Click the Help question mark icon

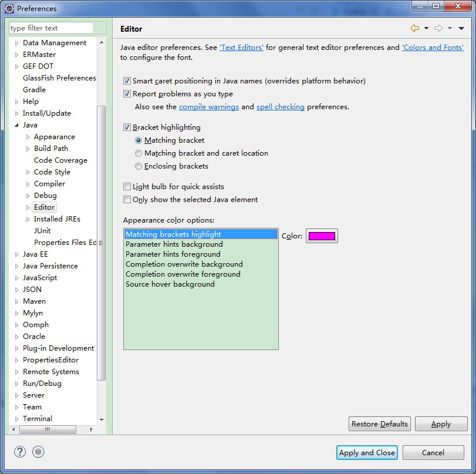point(20,452)
